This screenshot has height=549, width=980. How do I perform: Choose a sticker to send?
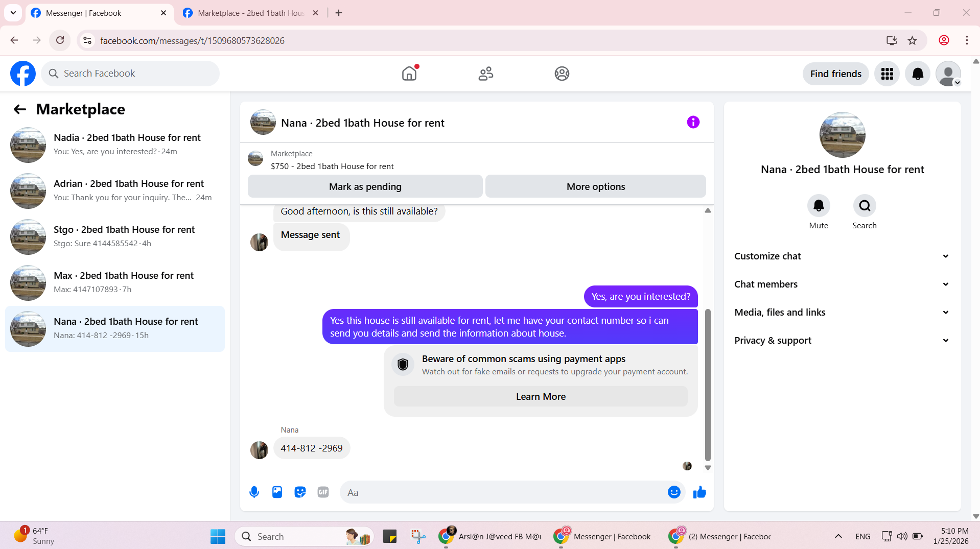[x=300, y=492]
